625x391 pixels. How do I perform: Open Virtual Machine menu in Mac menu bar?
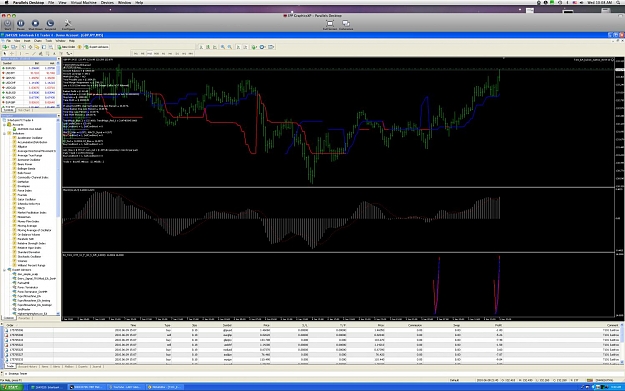83,2
